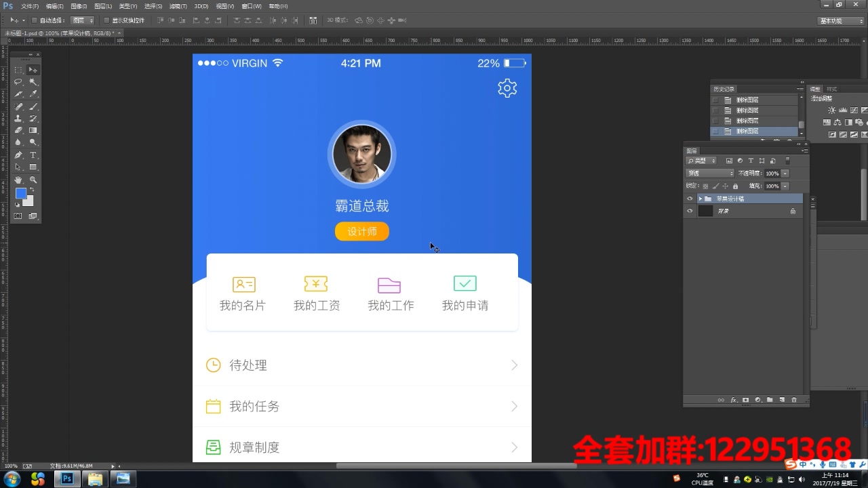Open the 视图(V) menu
Screen dimensions: 868x488
[x=225, y=6]
